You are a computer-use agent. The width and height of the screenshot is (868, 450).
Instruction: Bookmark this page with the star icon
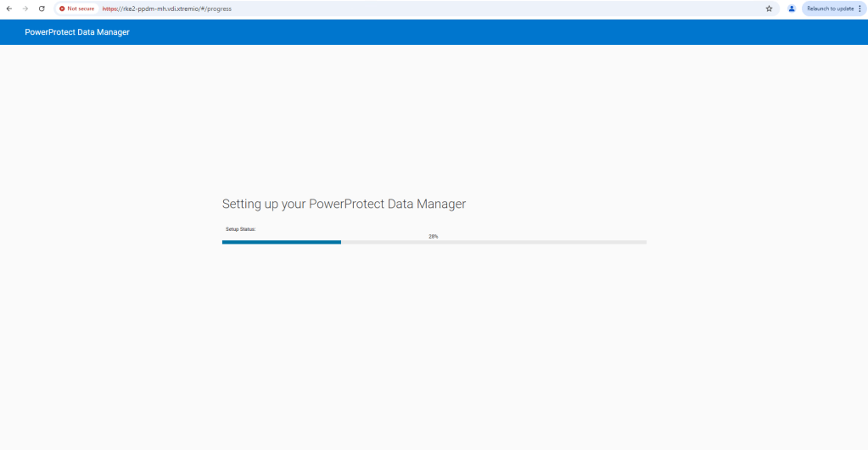tap(769, 8)
